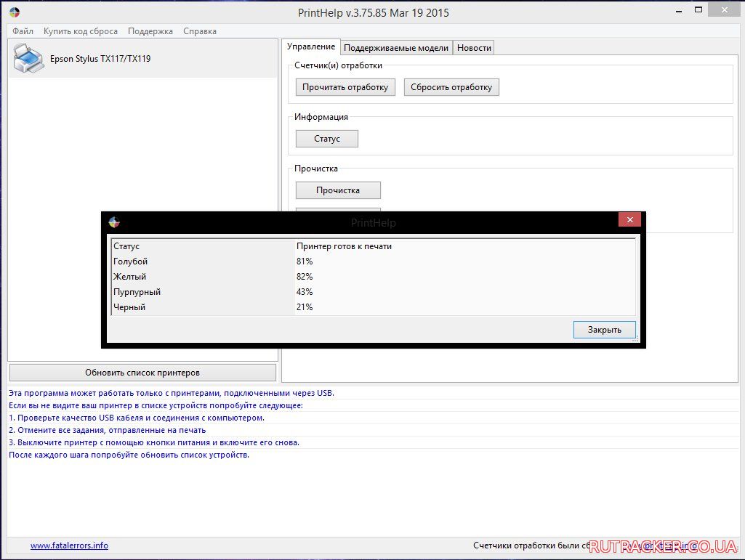Click the 43% magenta ink value

pos(305,292)
